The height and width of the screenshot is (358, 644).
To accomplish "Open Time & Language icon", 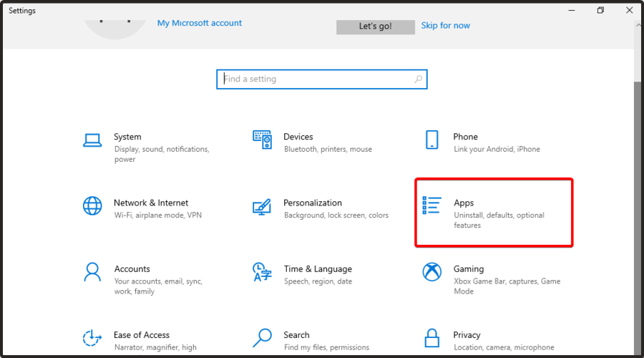I will click(x=262, y=272).
